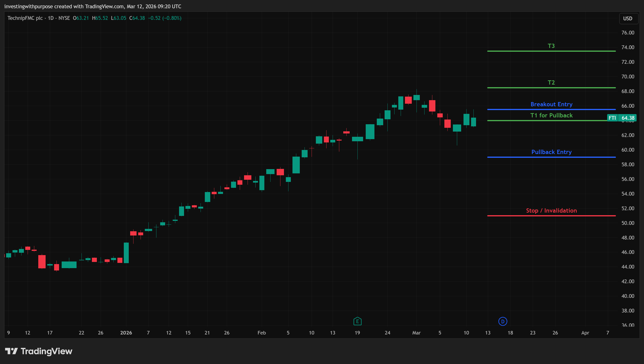
Task: Click the 70.00 price scale label
Action: [x=627, y=77]
